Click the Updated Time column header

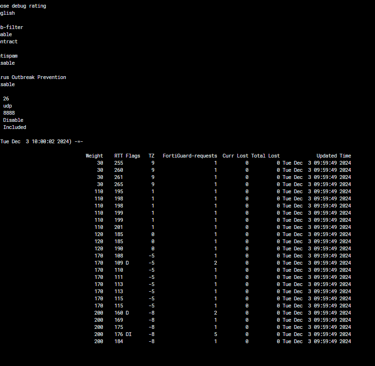point(334,156)
